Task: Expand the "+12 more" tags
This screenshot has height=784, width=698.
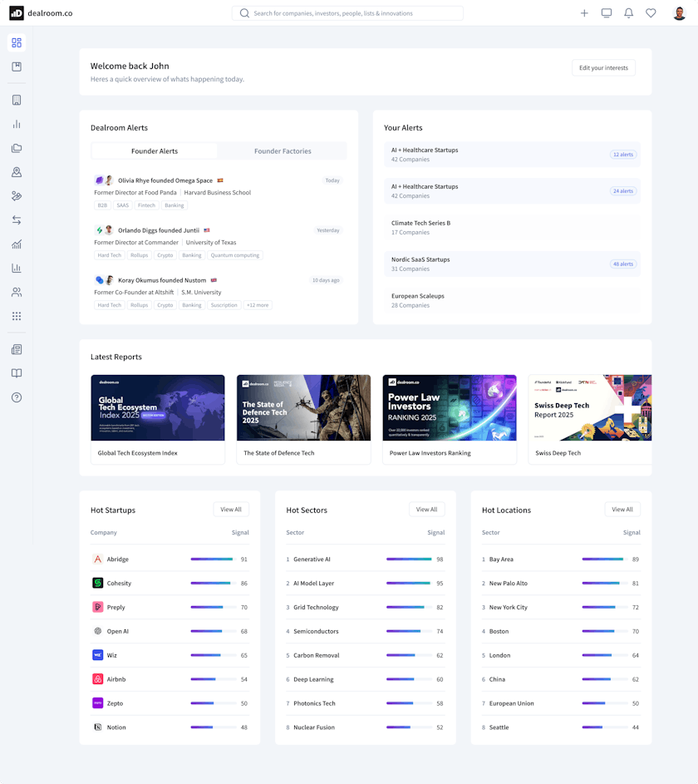Action: tap(258, 305)
